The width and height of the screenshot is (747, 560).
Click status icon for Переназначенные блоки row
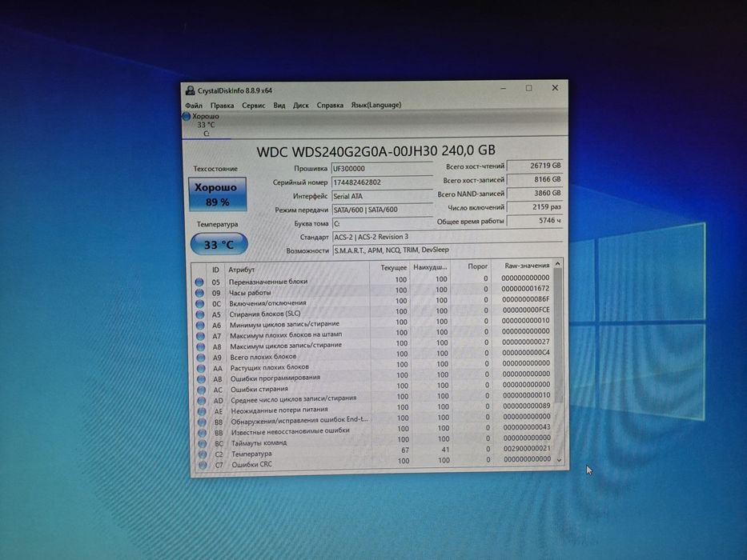coord(199,282)
